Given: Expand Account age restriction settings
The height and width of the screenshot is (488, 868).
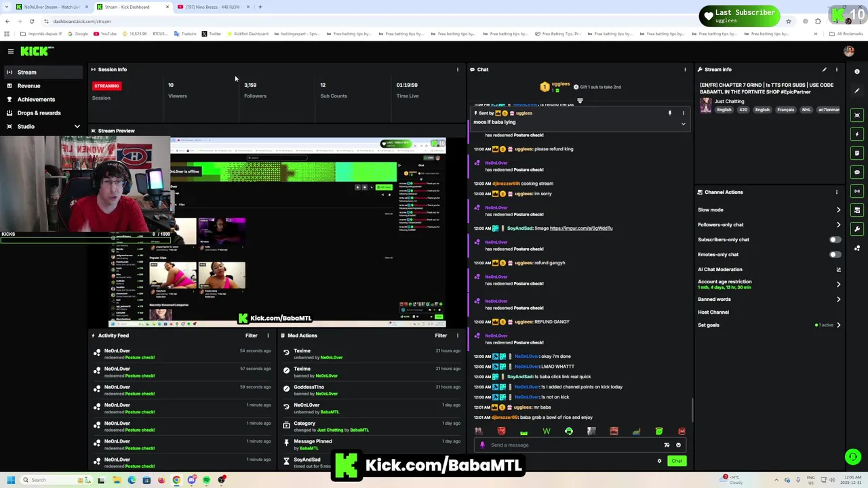Looking at the screenshot, I should (x=838, y=284).
